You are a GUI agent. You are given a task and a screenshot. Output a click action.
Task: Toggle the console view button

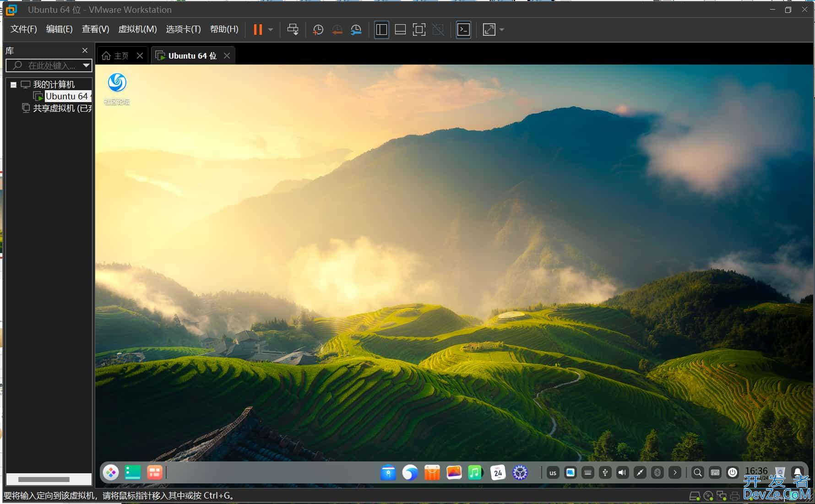(x=463, y=30)
